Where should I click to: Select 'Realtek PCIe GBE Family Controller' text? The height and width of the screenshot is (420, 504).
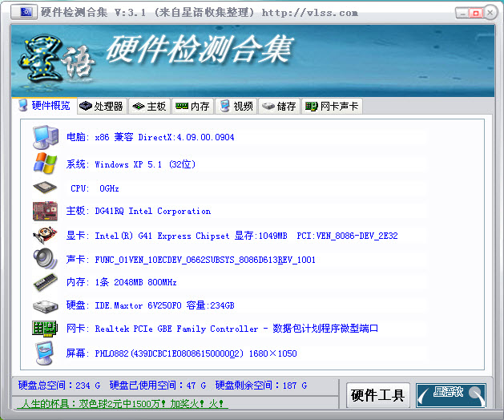[176, 329]
